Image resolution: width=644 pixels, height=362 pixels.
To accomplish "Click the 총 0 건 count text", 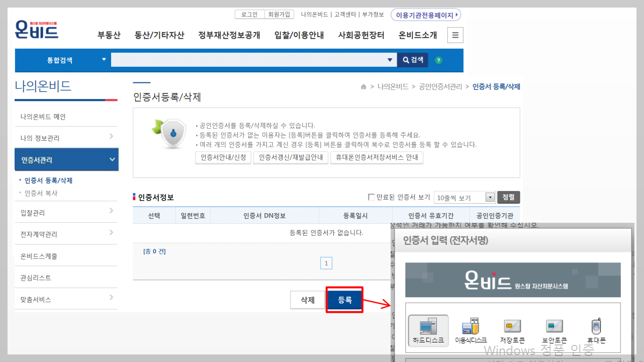I will 154,251.
